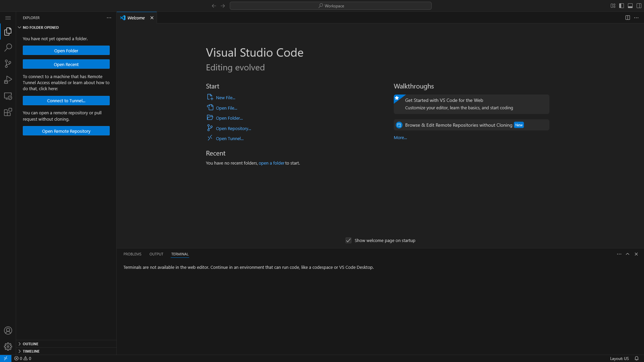The width and height of the screenshot is (644, 362).
Task: Open the Remote Explorer view
Action: (8, 96)
